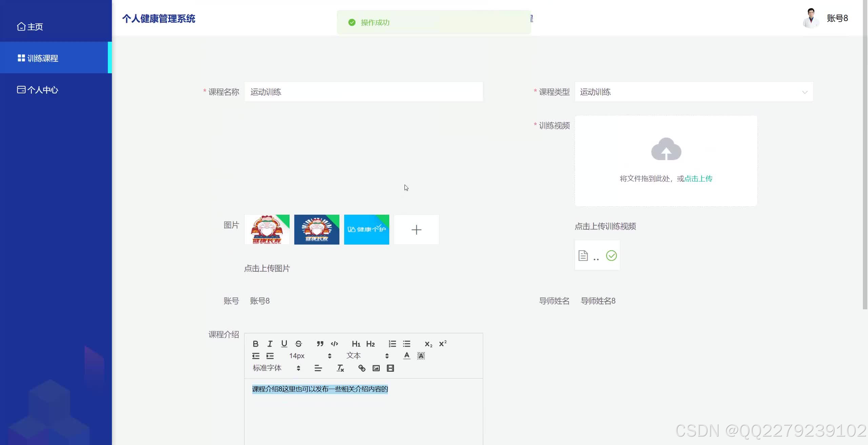Apply strikethrough formatting button
868x445 pixels.
coord(298,344)
